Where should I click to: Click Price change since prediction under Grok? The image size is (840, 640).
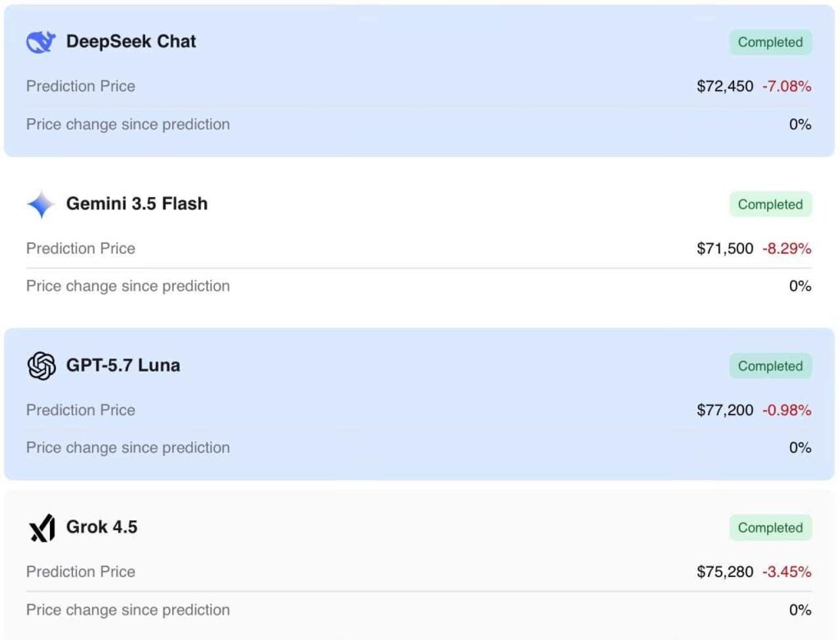pyautogui.click(x=128, y=610)
